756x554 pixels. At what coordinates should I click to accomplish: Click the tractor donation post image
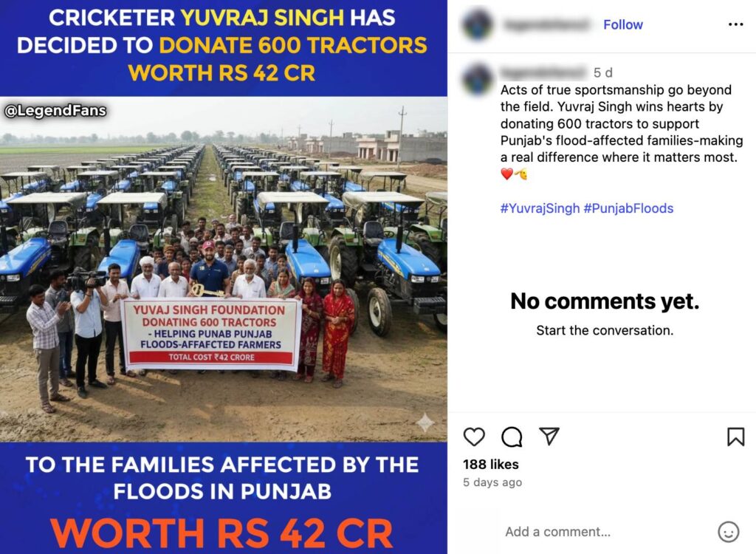coord(223,277)
